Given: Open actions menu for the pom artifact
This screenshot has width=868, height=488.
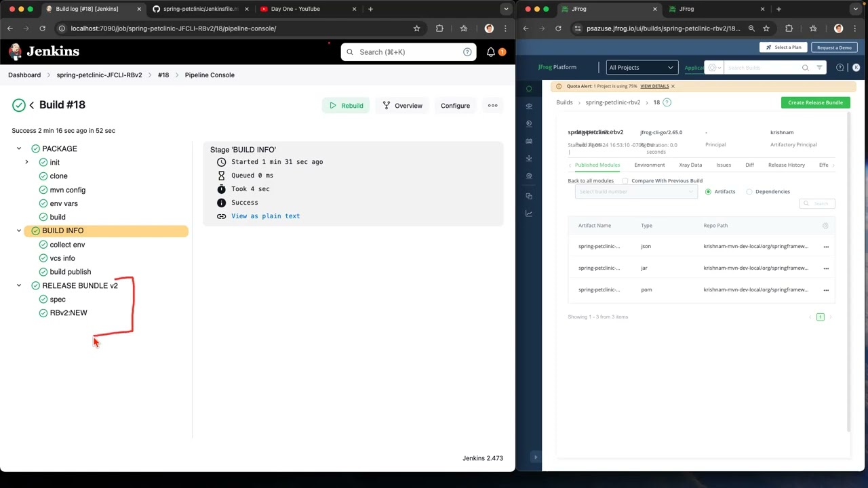Looking at the screenshot, I should tap(826, 290).
